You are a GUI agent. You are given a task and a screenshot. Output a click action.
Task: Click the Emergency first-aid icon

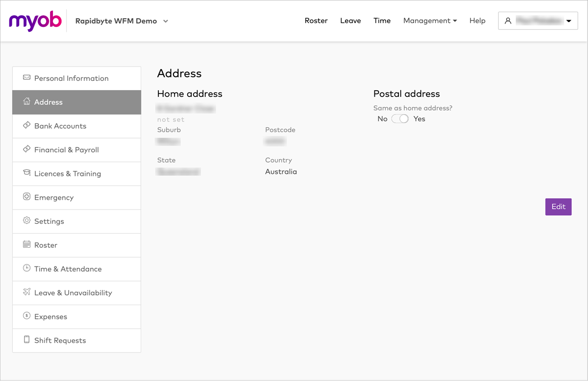pos(26,197)
